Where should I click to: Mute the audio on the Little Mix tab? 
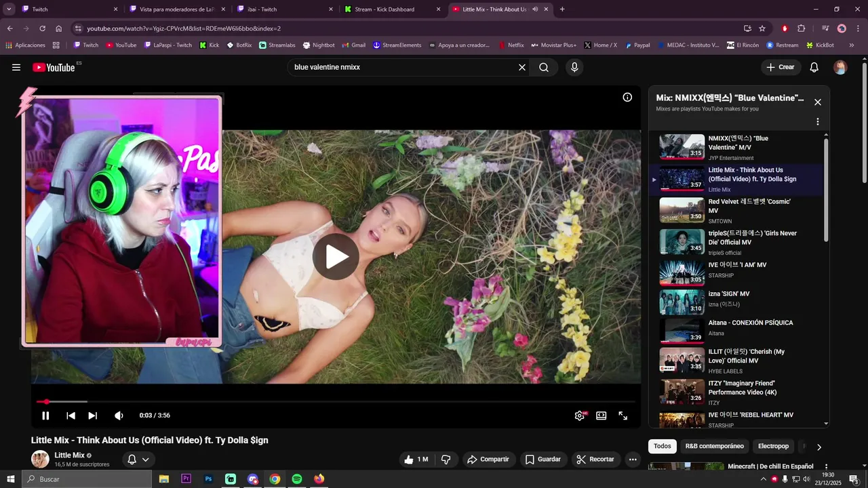(x=535, y=9)
